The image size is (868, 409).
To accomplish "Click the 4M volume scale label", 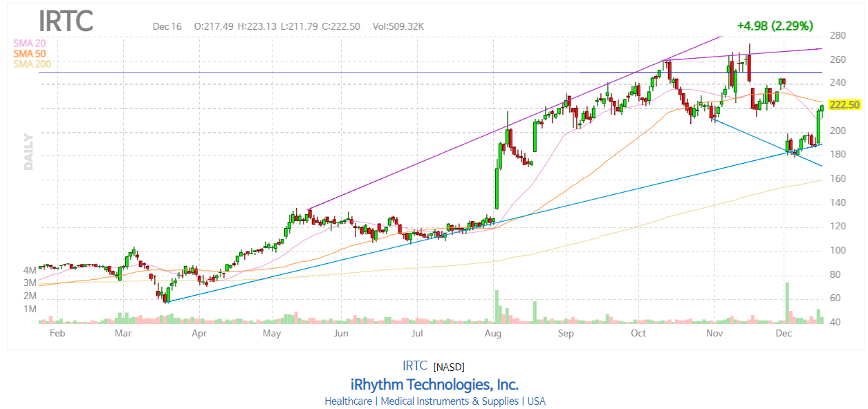I will click(30, 270).
